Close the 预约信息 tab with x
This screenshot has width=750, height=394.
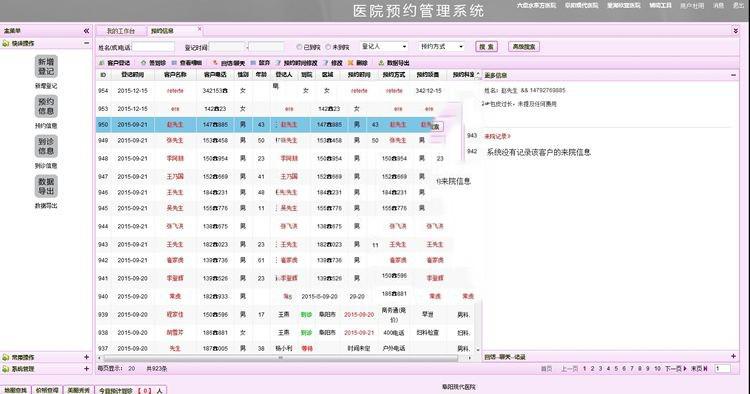[x=199, y=29]
